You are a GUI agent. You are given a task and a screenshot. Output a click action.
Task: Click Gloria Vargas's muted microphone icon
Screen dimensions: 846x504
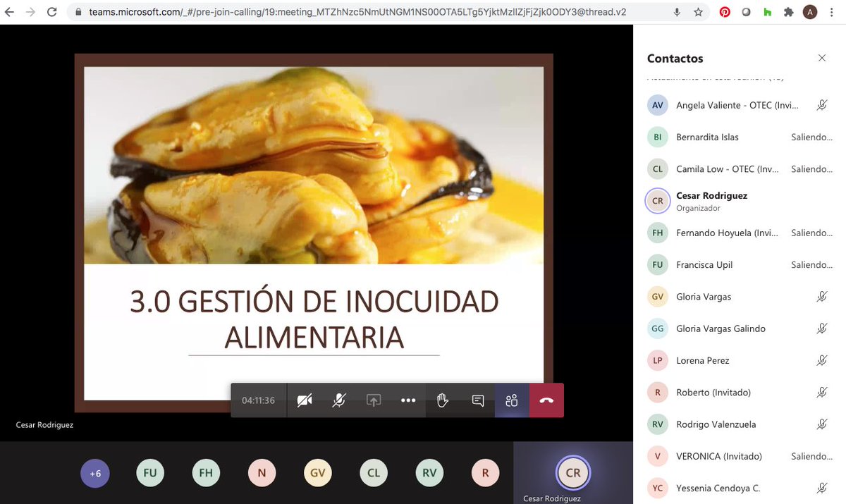(821, 297)
